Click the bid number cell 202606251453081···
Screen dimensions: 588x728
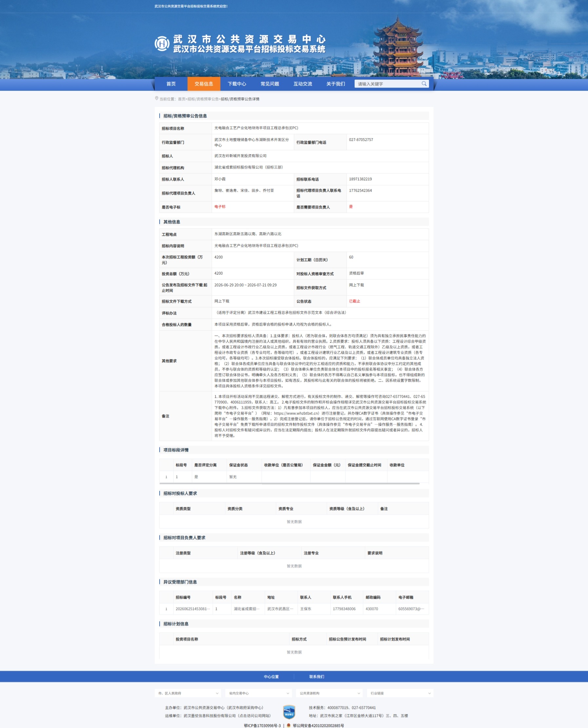point(193,609)
